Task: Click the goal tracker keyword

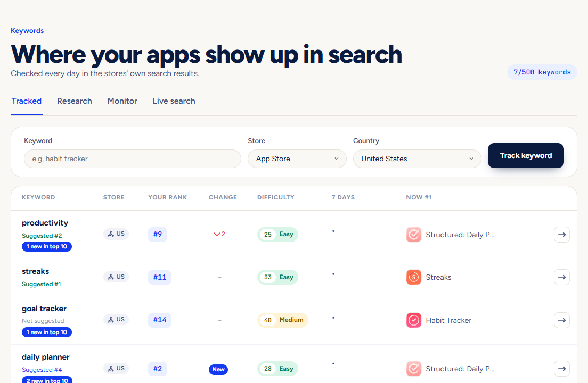Action: point(44,309)
